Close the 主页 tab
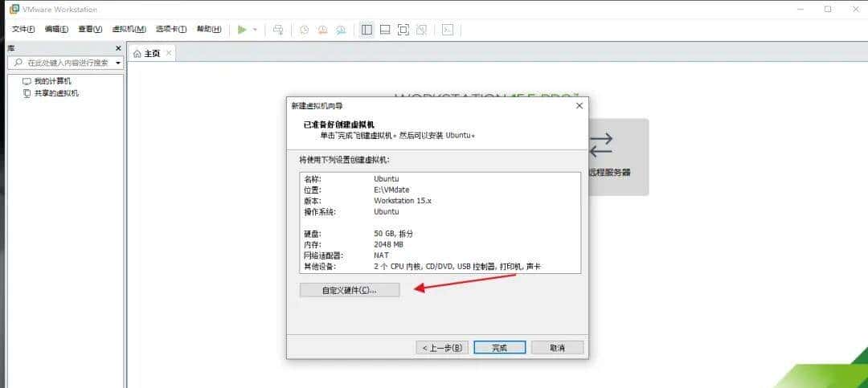 click(x=169, y=53)
